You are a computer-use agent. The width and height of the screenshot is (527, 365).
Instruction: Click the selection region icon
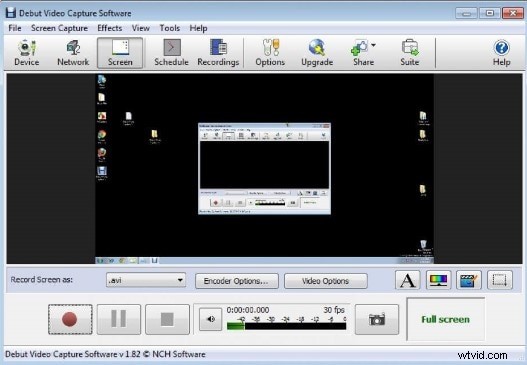coord(499,280)
